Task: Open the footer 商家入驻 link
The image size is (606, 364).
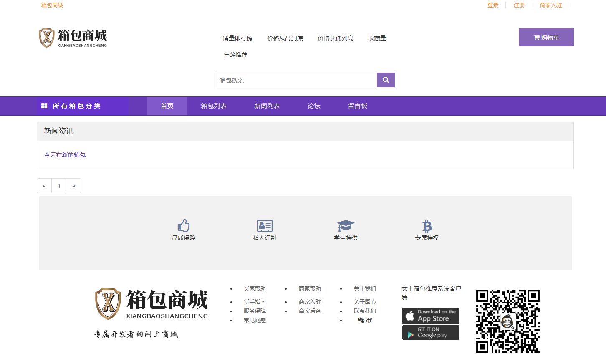Action: pos(310,302)
